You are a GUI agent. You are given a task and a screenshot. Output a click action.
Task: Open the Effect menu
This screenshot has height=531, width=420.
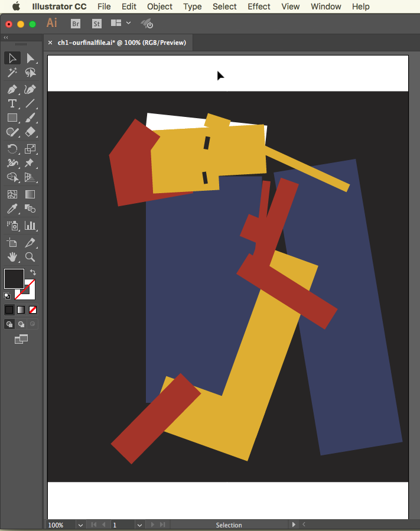tap(259, 6)
